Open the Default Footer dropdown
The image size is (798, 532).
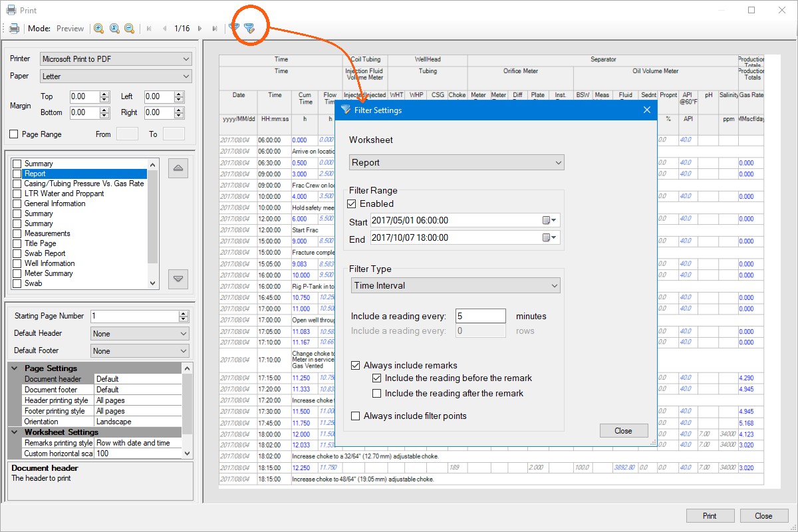click(x=140, y=350)
